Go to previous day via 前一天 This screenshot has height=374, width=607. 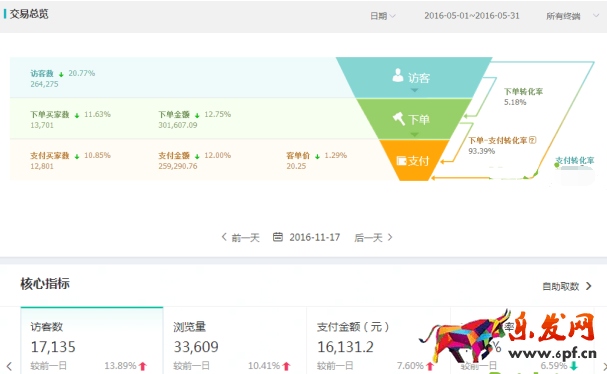241,237
